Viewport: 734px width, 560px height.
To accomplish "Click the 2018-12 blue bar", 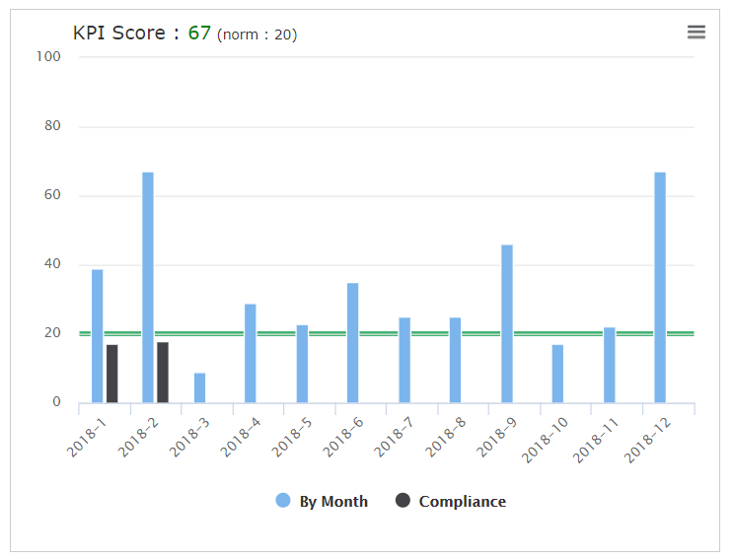I will pyautogui.click(x=660, y=287).
